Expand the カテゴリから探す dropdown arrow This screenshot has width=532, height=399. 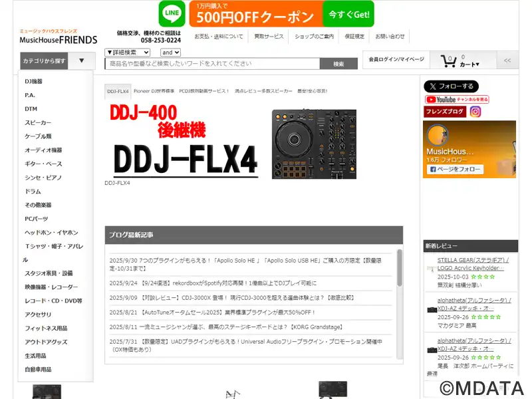pyautogui.click(x=81, y=61)
